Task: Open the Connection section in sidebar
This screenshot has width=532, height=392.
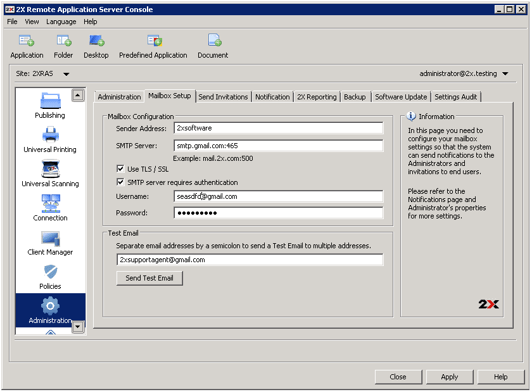Action: (50, 208)
